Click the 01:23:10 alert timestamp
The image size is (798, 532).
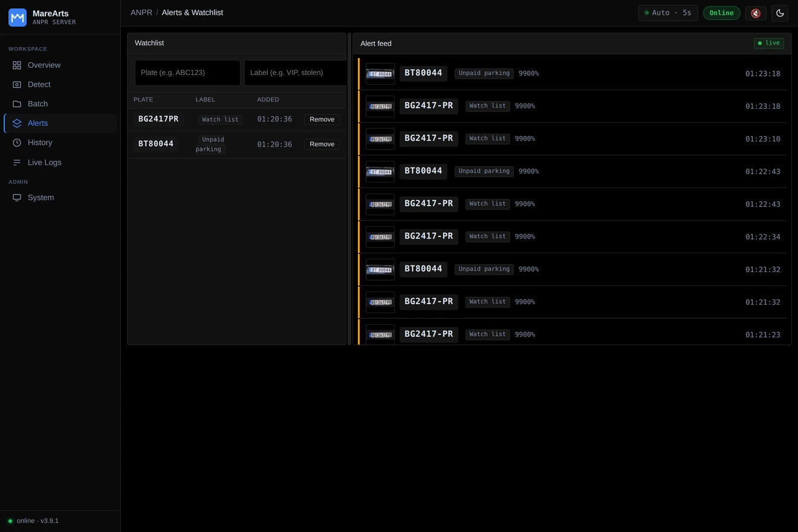pos(763,139)
